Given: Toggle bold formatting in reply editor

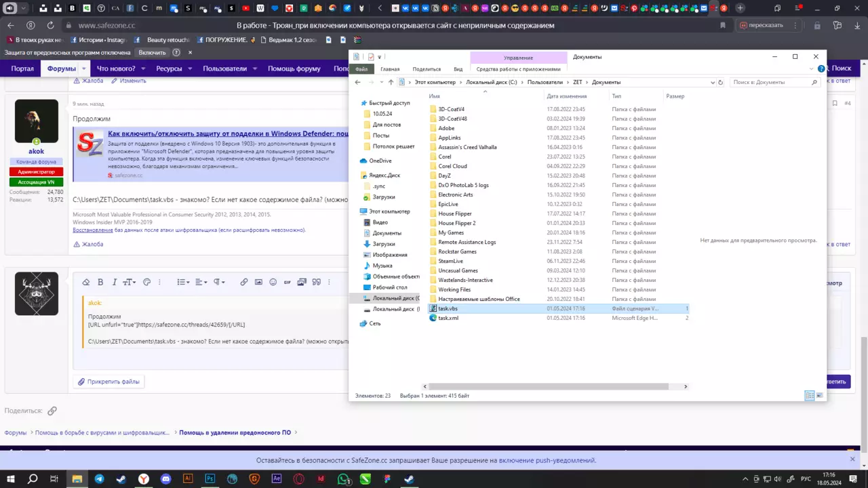Looking at the screenshot, I should 100,282.
